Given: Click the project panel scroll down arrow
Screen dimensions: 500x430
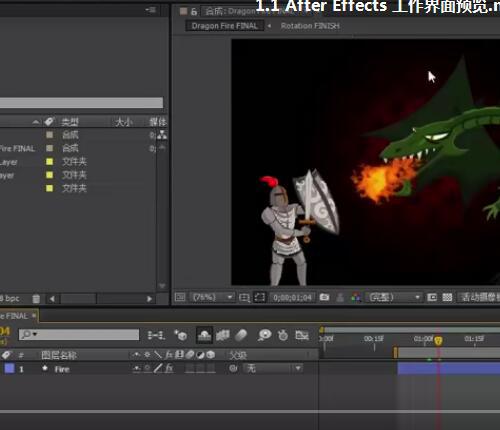Looking at the screenshot, I should tap(162, 286).
